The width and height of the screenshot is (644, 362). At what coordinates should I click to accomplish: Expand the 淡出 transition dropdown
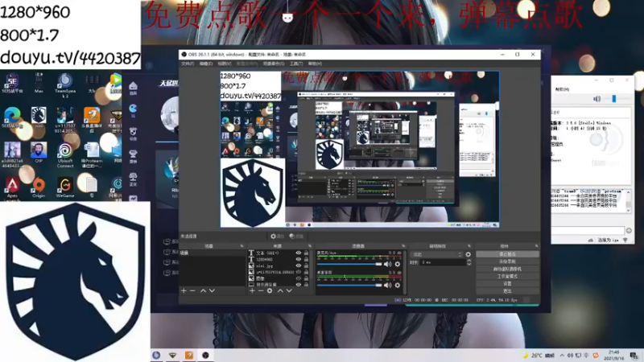tap(437, 254)
